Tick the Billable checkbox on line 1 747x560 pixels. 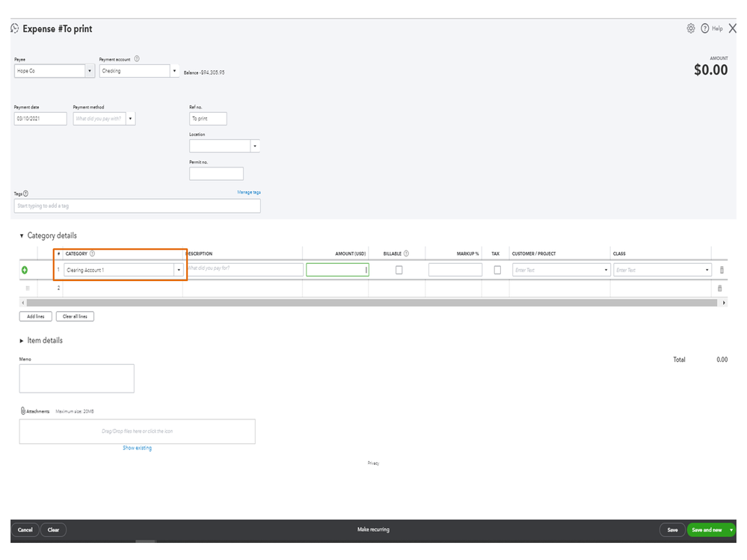399,270
